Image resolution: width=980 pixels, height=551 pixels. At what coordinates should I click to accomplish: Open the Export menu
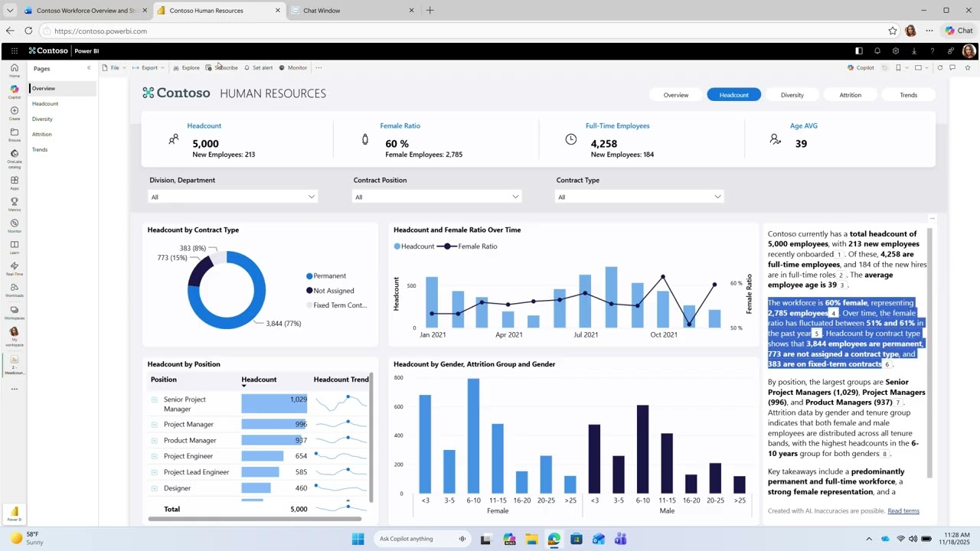coord(147,67)
